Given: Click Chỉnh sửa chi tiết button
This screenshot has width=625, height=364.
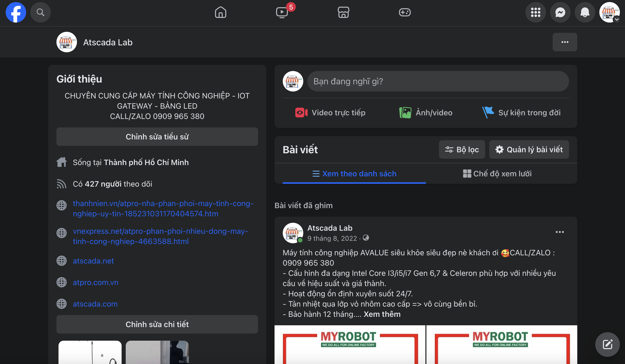Looking at the screenshot, I should click(157, 324).
